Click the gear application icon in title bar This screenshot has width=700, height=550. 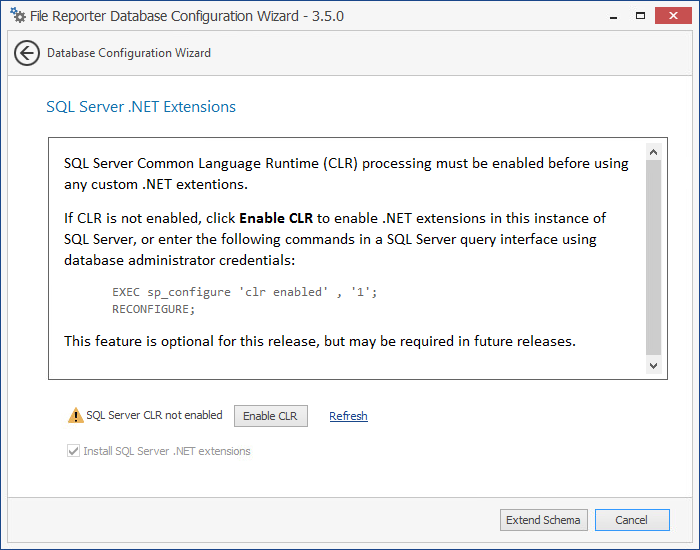[17, 16]
